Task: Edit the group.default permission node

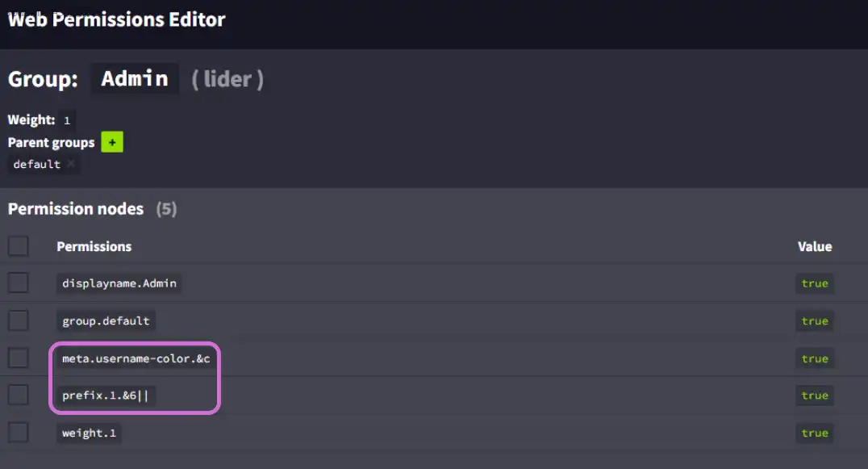Action: [106, 320]
